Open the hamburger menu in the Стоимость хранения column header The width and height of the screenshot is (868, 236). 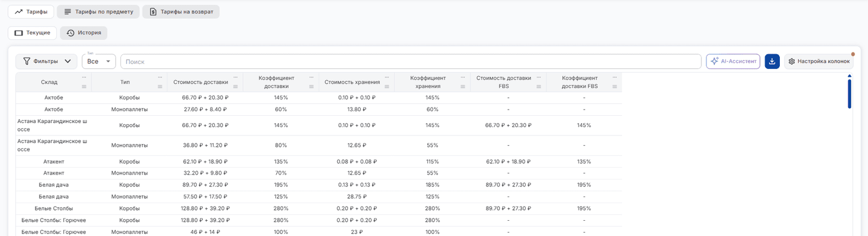387,86
